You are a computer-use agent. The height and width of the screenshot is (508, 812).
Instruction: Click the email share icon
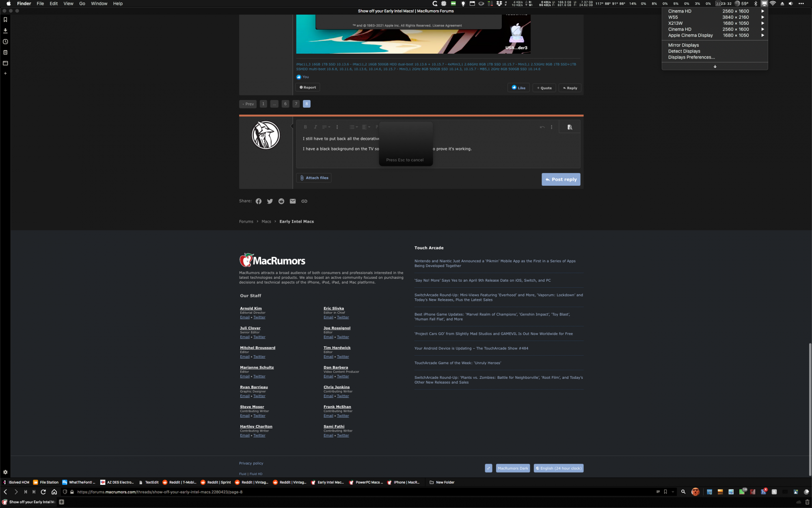(x=293, y=201)
